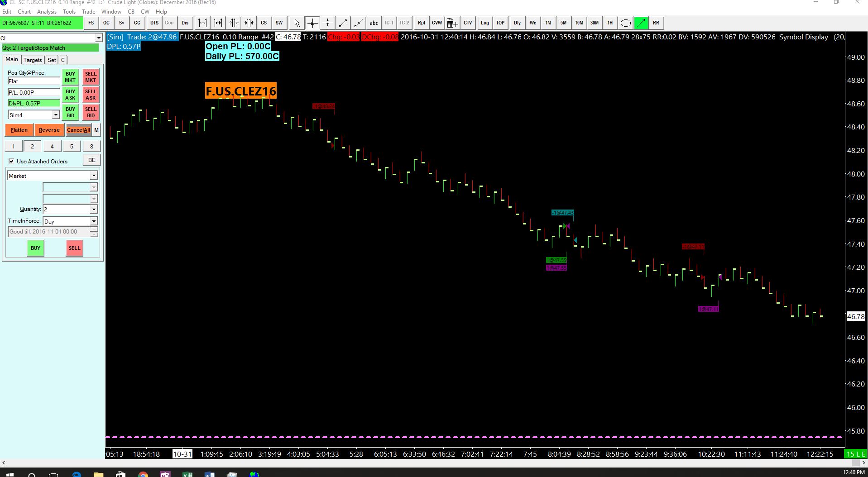Click the Flatten button
The height and width of the screenshot is (477, 868).
tap(19, 130)
